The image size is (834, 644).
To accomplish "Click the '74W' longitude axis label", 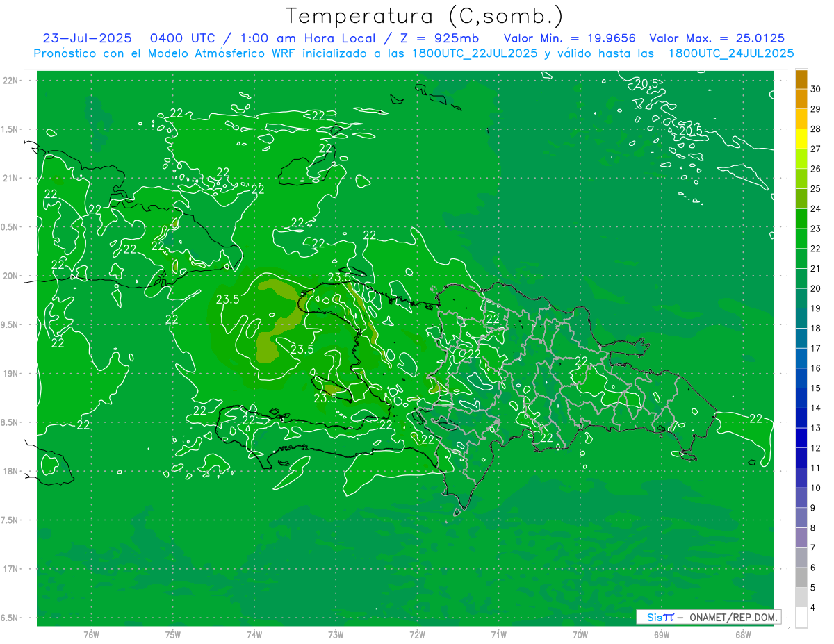I will point(254,635).
